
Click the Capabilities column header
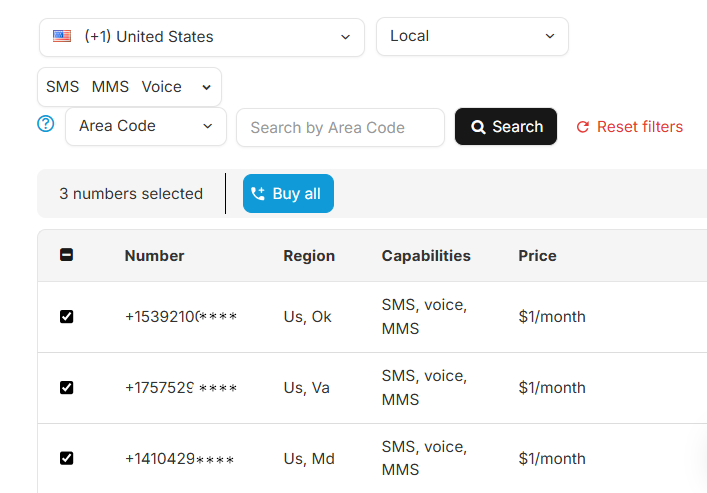click(426, 256)
